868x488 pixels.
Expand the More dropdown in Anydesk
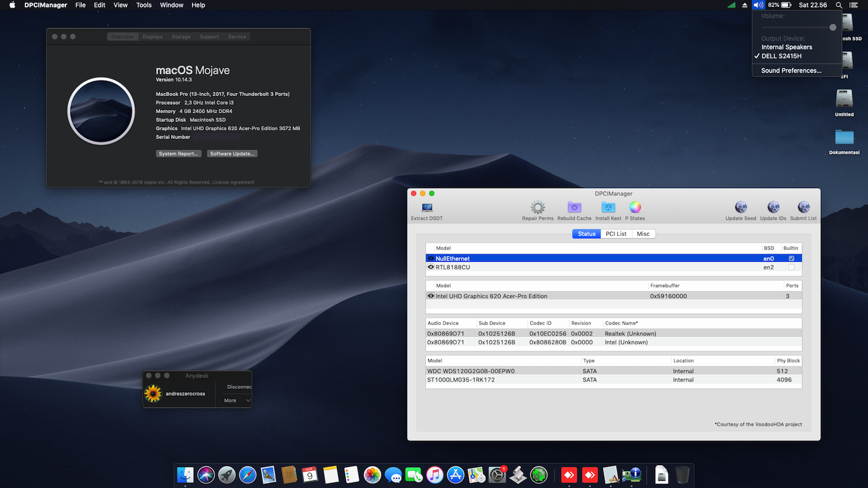(x=237, y=400)
